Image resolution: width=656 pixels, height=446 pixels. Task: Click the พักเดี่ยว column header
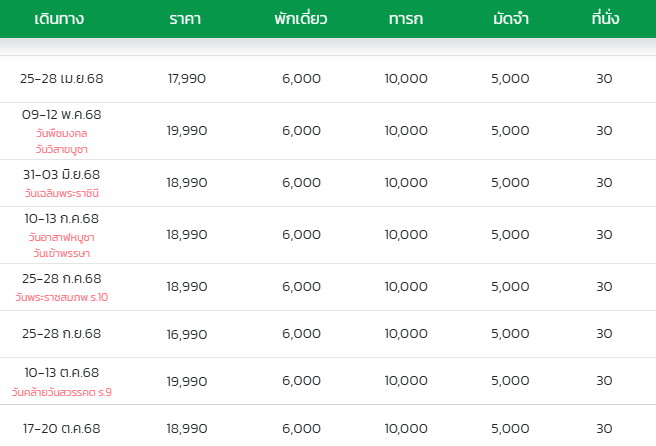pos(301,19)
